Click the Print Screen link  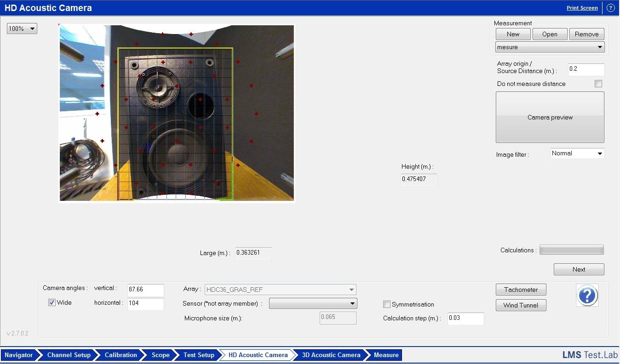[582, 8]
